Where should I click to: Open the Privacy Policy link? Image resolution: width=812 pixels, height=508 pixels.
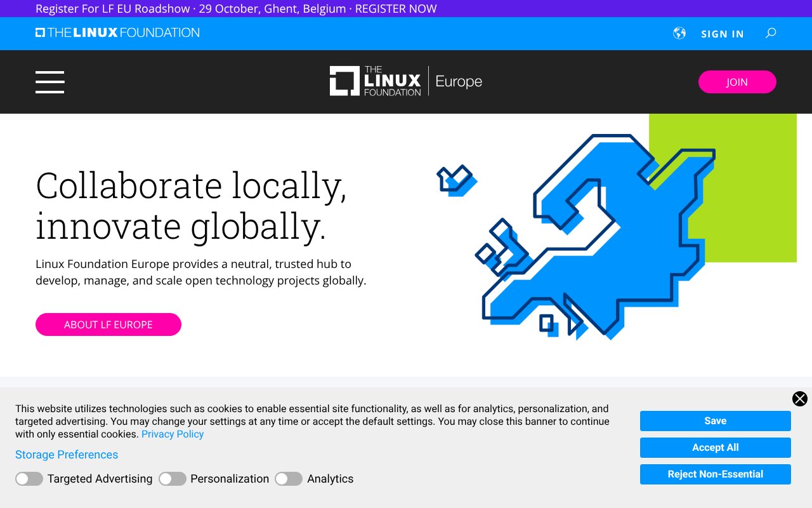point(173,434)
